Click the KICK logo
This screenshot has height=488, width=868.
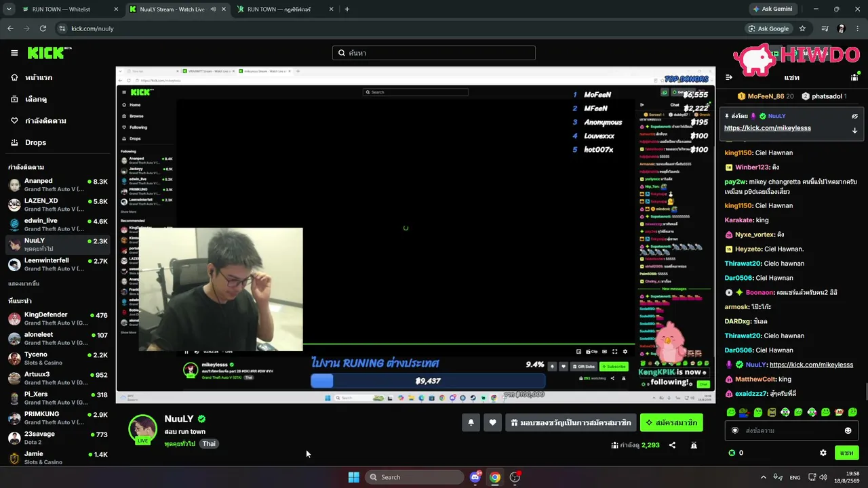click(x=50, y=53)
